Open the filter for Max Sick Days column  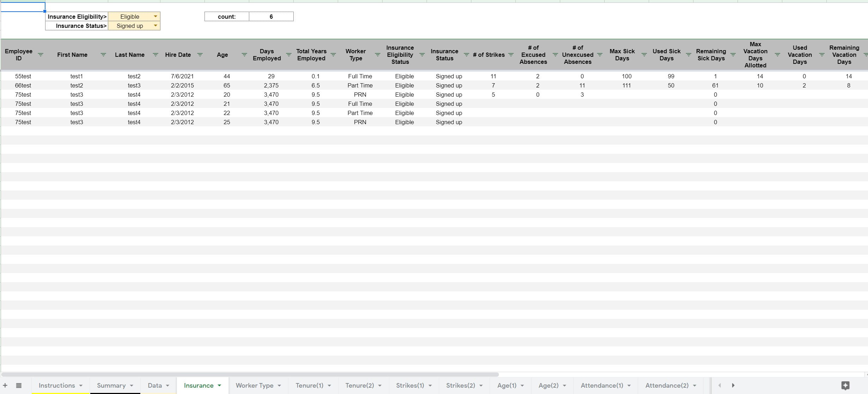click(x=644, y=55)
